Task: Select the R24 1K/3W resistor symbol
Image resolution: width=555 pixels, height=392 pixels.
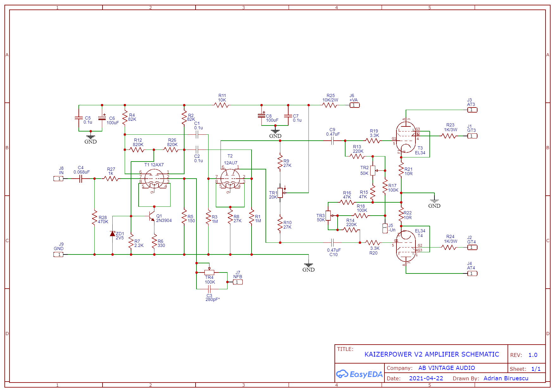Action: (x=449, y=248)
